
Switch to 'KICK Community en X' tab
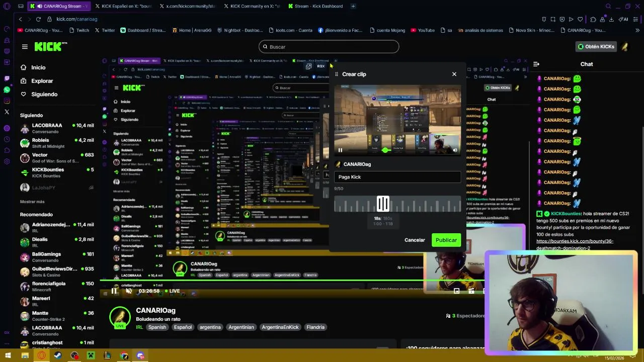[x=252, y=6]
